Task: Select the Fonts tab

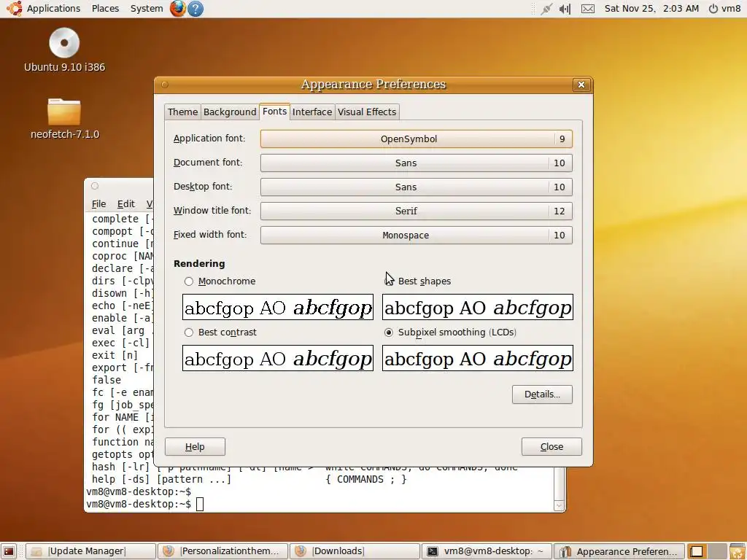Action: coord(274,112)
